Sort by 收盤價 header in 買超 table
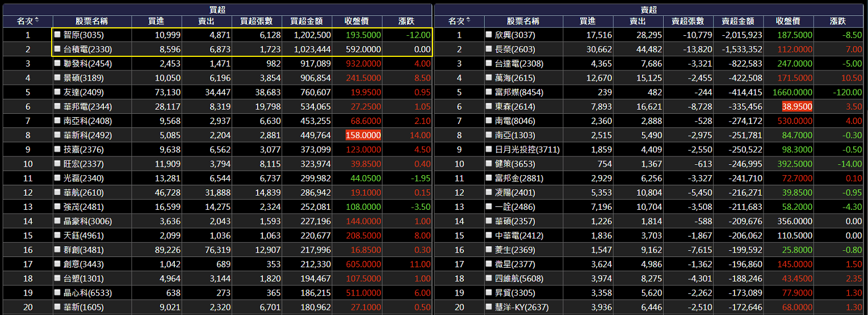Screen dimensions: 868x315 (357, 21)
